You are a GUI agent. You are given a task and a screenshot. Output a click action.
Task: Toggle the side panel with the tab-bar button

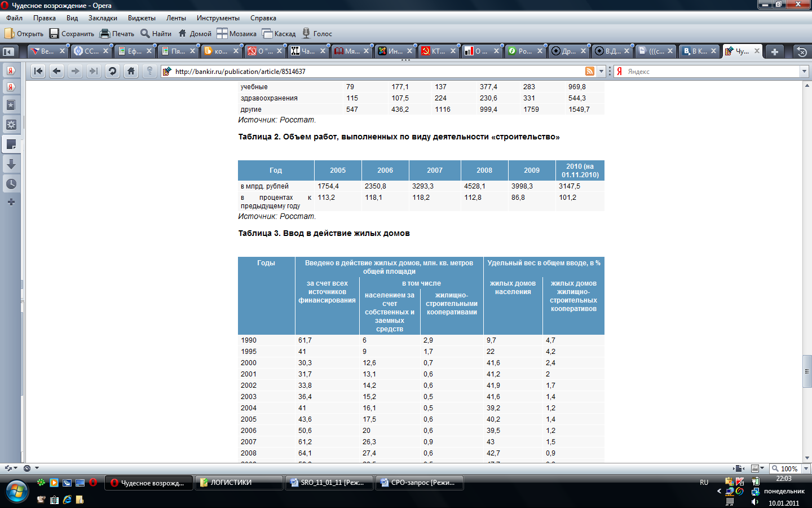[x=8, y=51]
